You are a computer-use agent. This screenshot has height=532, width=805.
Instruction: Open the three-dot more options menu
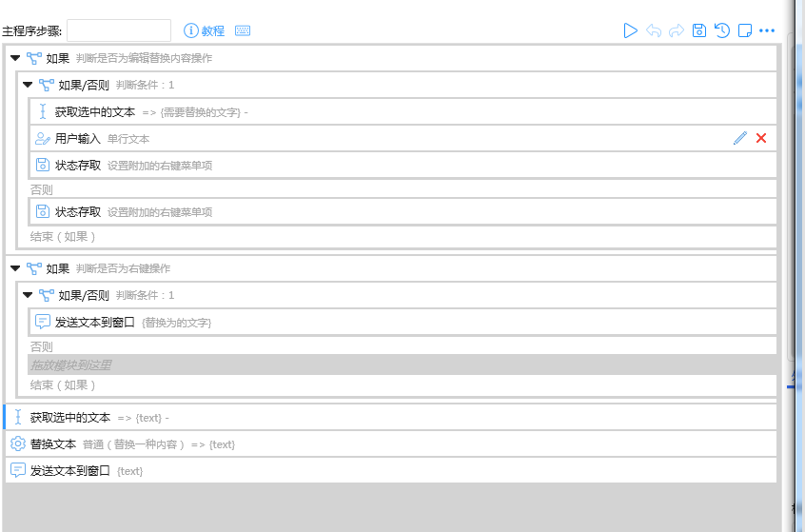(x=767, y=30)
